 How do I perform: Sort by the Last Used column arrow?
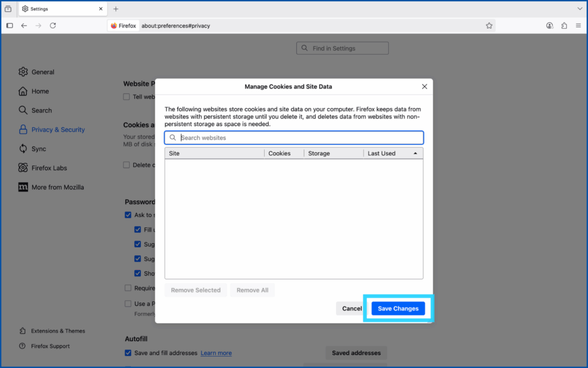coord(415,154)
